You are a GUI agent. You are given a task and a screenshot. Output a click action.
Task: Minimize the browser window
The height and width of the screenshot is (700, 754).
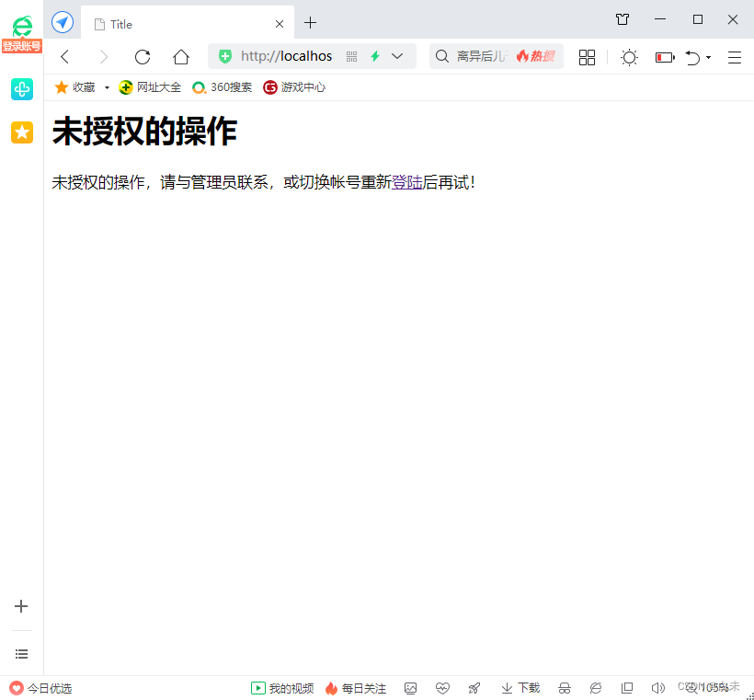660,19
